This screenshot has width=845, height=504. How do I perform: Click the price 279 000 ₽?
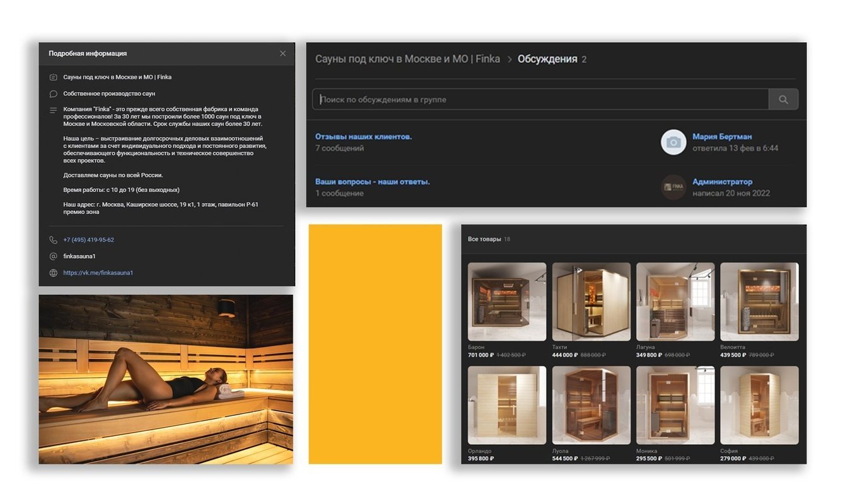tap(733, 459)
